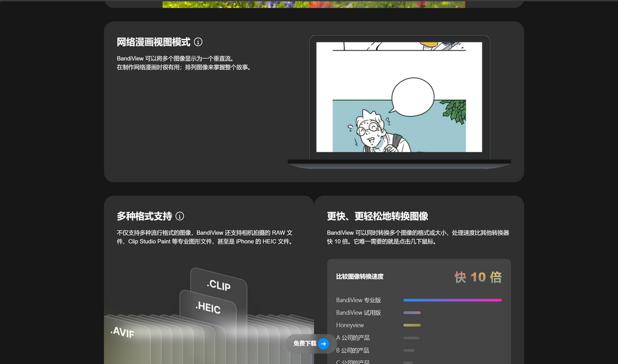This screenshot has height=364, width=618.
Task: Select the BandiView 专业版 legend label
Action: point(358,300)
